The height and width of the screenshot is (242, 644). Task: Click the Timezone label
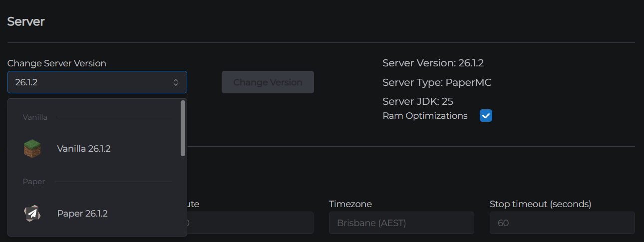(350, 204)
